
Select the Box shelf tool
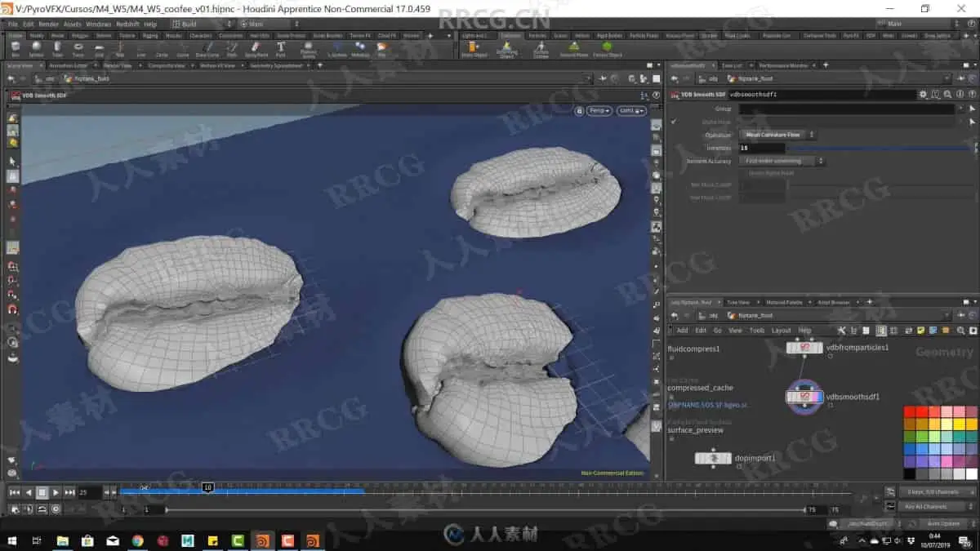[16, 48]
